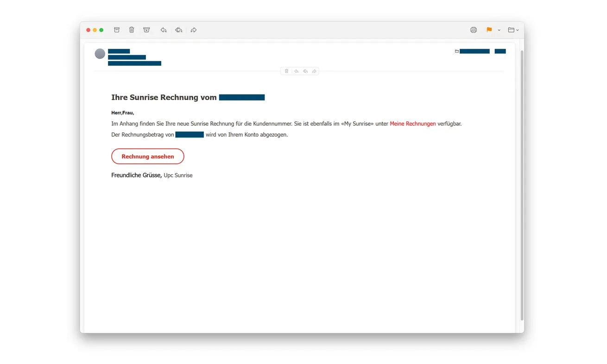
Task: Archive the message using the toolbar archive icon
Action: point(117,30)
